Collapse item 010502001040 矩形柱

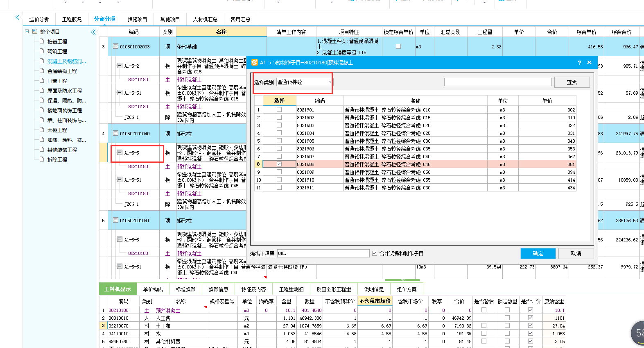[x=115, y=133]
